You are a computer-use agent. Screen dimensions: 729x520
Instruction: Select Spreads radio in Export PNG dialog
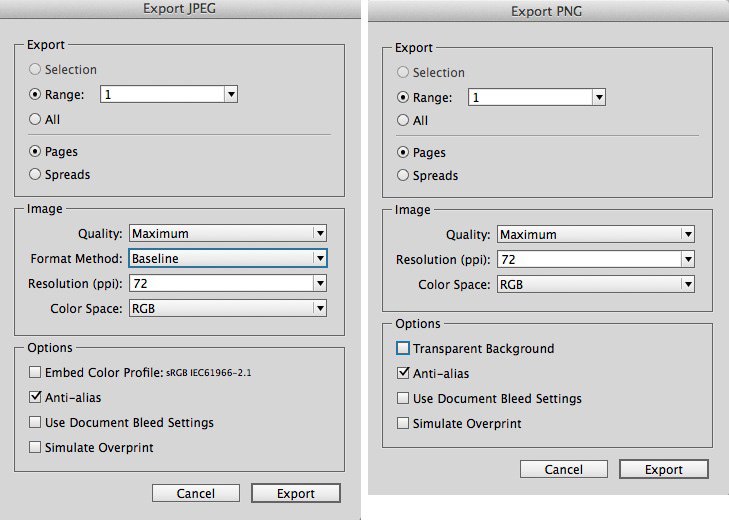(x=403, y=175)
